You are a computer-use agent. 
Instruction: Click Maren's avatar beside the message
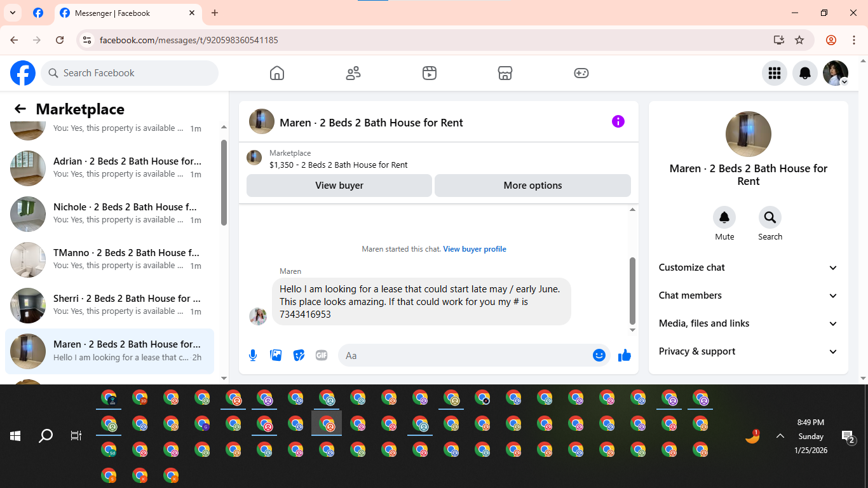coord(258,316)
